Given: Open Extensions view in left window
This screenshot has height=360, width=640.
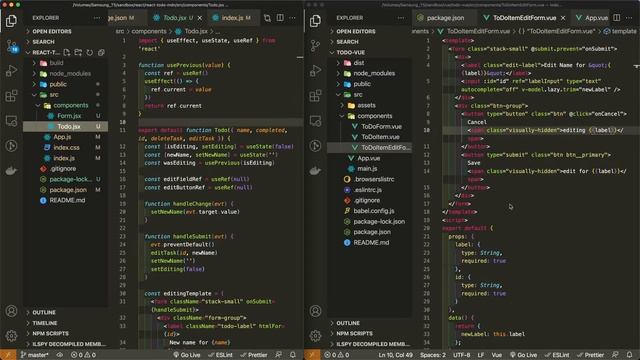Looking at the screenshot, I should point(11,96).
